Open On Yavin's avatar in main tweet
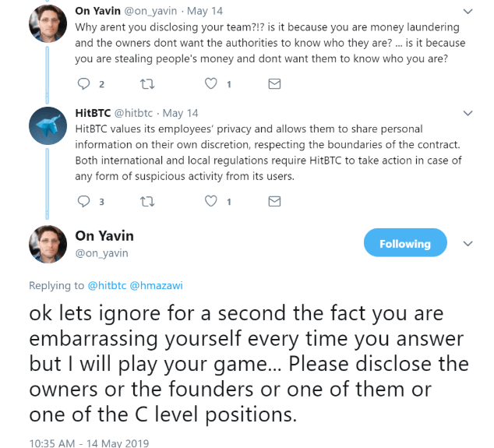Screen dimensions: 494x448 tap(48, 244)
